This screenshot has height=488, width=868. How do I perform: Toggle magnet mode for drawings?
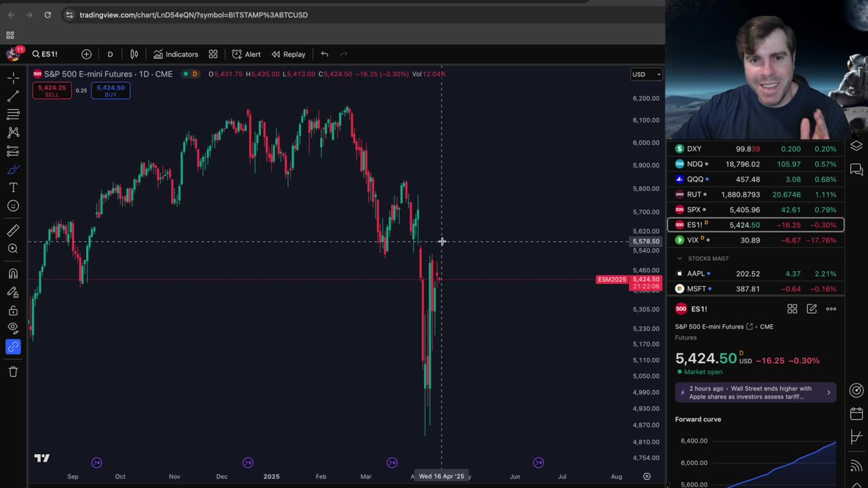coord(13,274)
